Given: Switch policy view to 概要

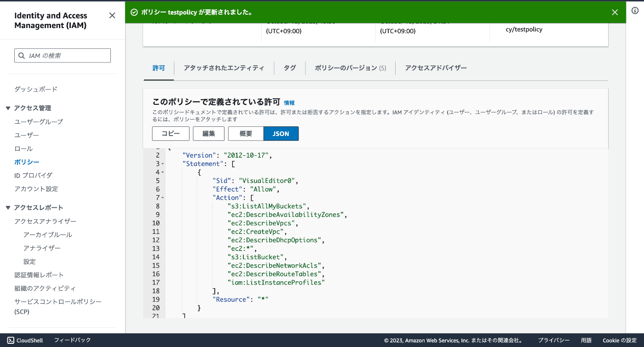Looking at the screenshot, I should [x=246, y=134].
